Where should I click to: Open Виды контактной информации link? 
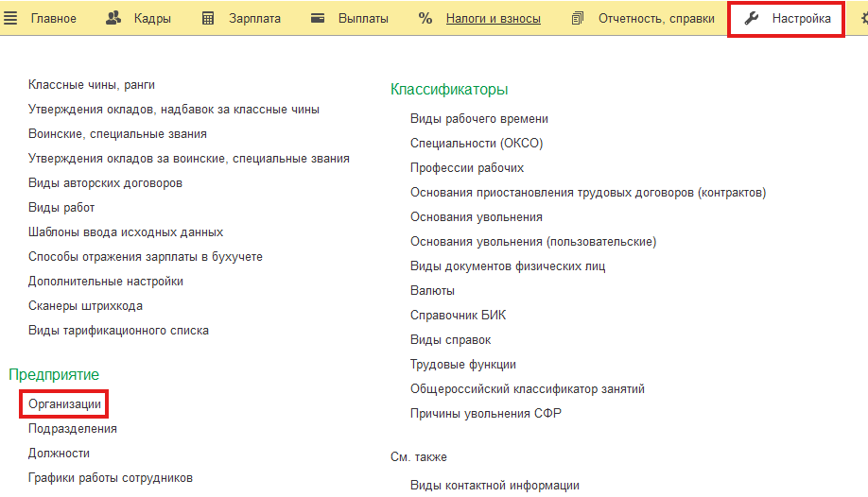495,486
